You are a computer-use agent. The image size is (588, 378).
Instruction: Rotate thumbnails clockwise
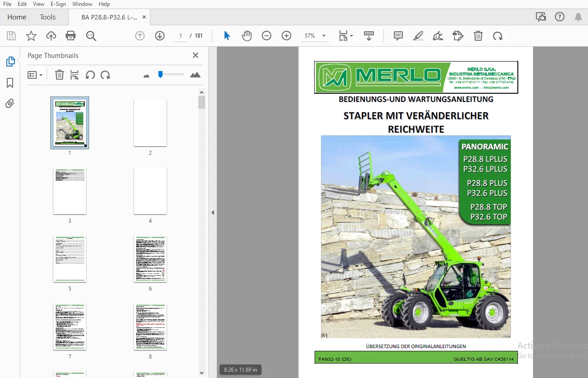point(105,75)
